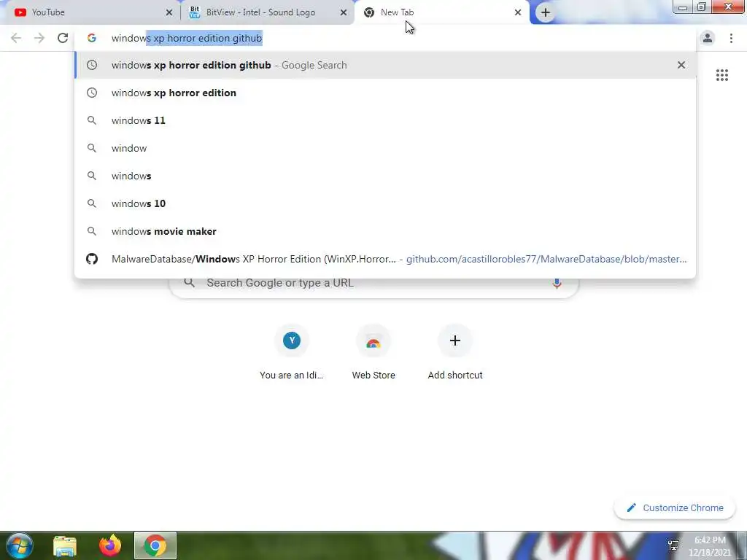This screenshot has width=747, height=560.
Task: Launch Firefox from the taskbar
Action: pos(110,545)
